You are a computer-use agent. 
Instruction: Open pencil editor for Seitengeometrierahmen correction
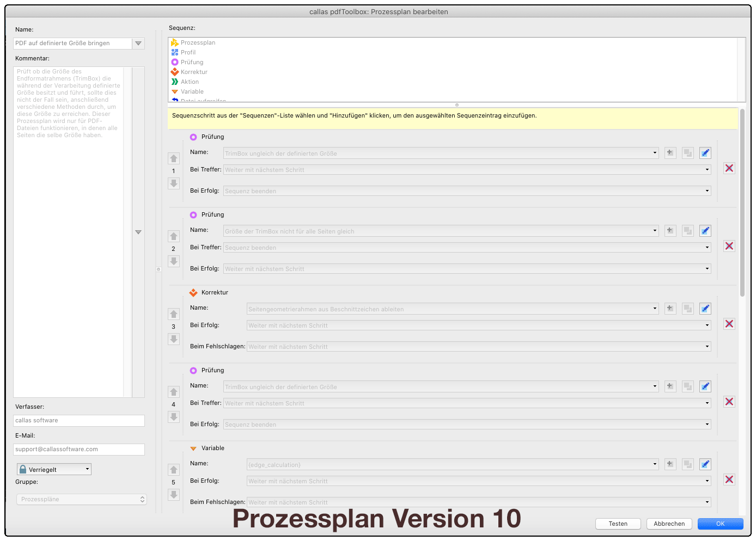(705, 308)
